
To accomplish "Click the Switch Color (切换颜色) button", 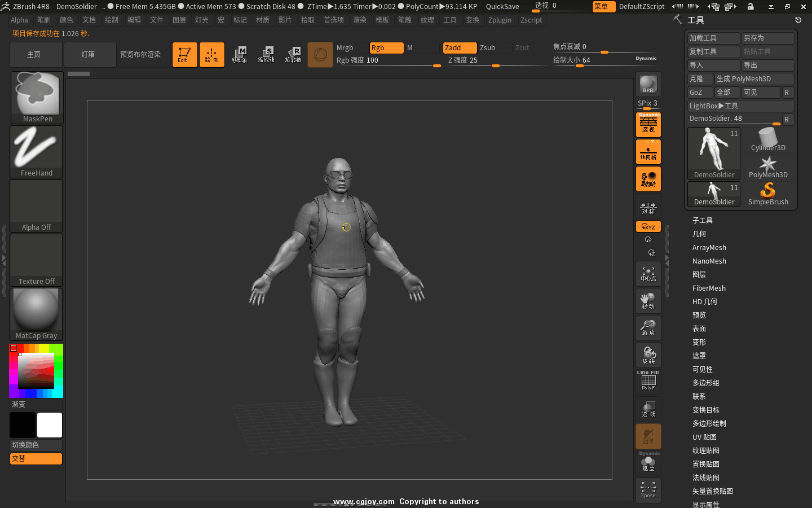I will point(36,445).
